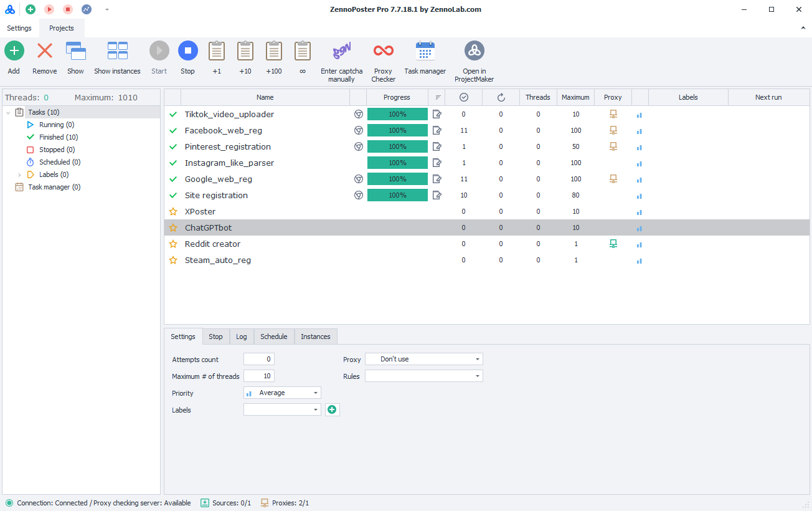
Task: Click the Maximum # of threads field
Action: pos(258,376)
